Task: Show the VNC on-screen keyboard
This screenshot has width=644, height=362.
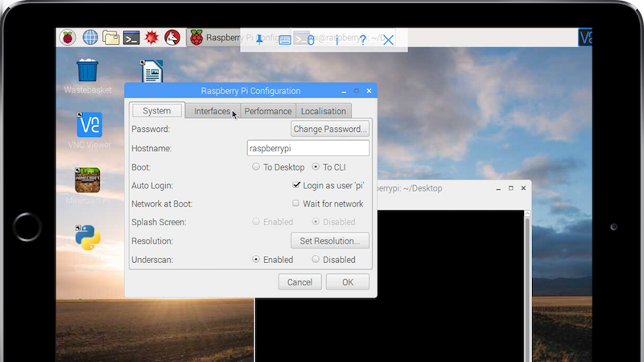Action: click(285, 40)
